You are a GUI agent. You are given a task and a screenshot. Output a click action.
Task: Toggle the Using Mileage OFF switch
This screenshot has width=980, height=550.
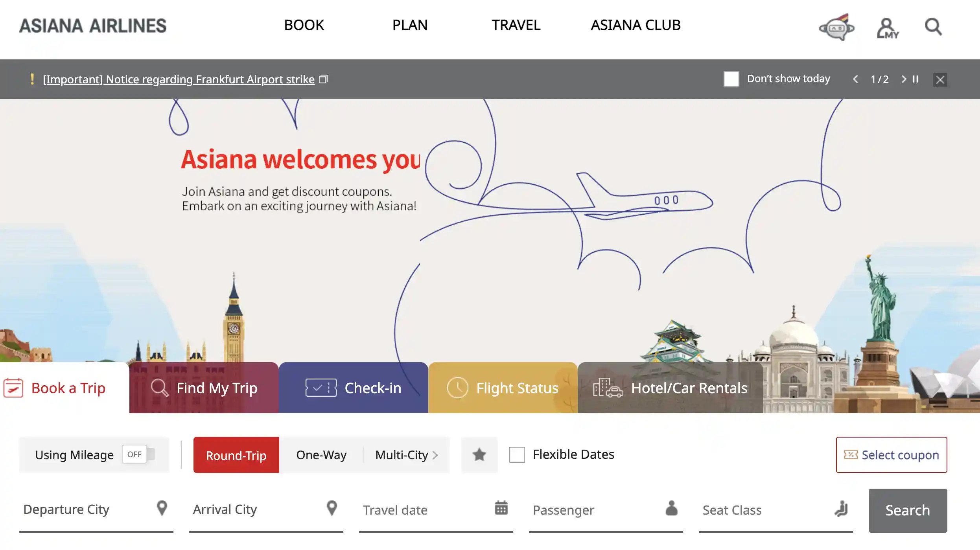tap(138, 454)
